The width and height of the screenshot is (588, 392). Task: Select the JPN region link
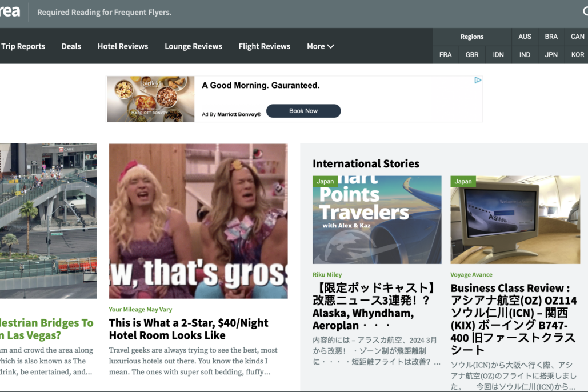(x=551, y=55)
